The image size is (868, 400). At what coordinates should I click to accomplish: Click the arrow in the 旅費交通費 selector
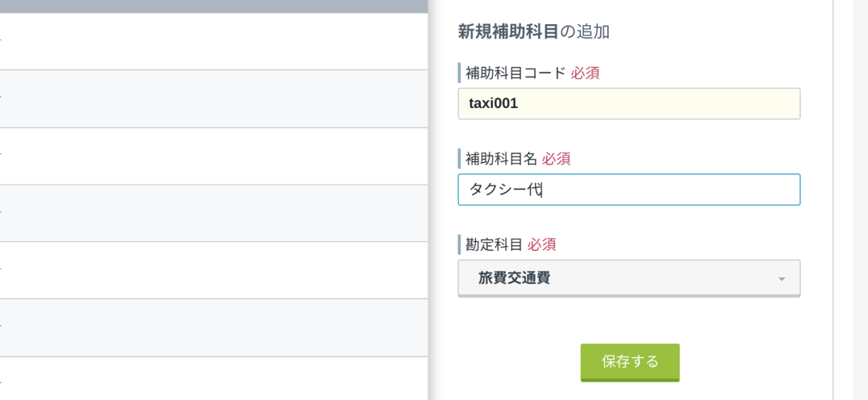click(x=782, y=279)
